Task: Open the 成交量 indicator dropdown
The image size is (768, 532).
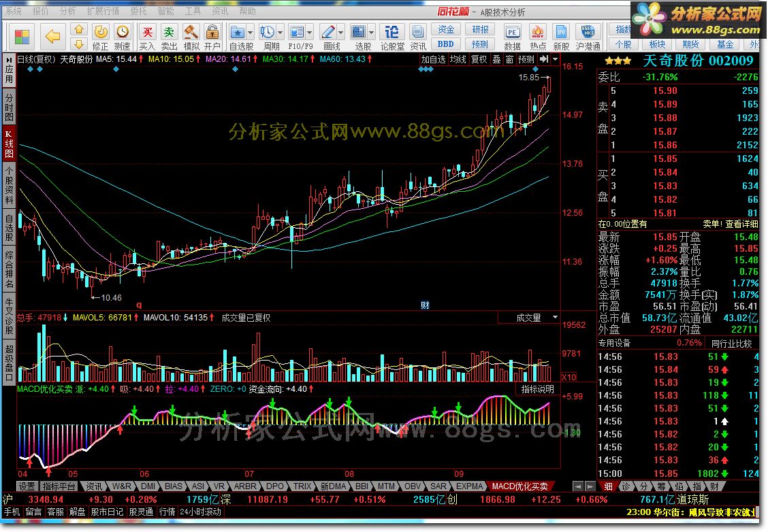Action: (555, 318)
